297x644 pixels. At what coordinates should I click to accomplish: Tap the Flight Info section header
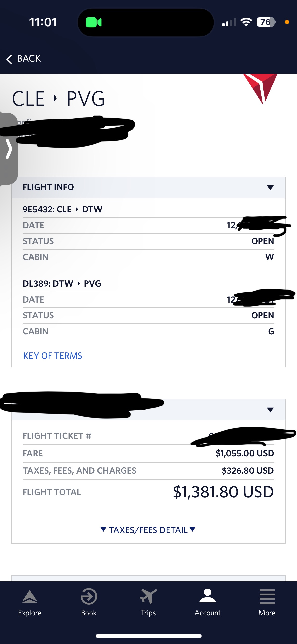click(x=48, y=187)
